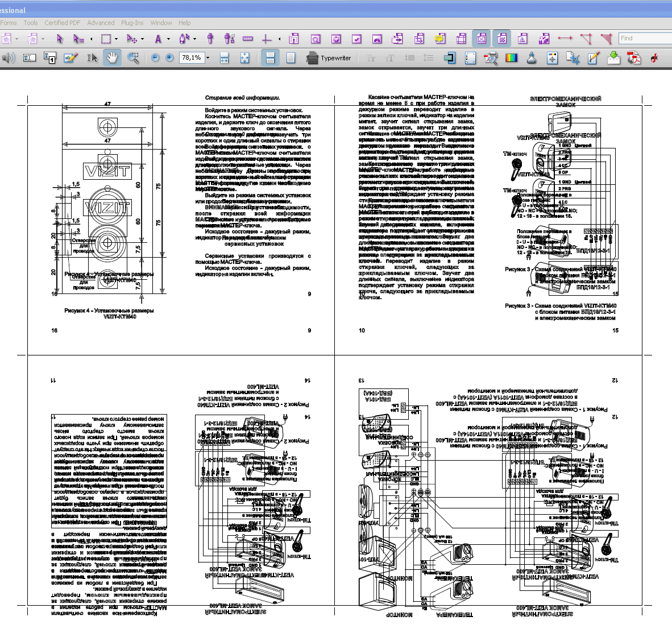The height and width of the screenshot is (633, 672).
Task: Click the yellow sticky note annotation icon
Action: (439, 39)
